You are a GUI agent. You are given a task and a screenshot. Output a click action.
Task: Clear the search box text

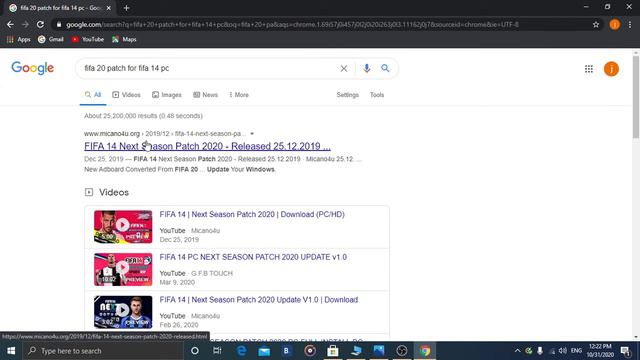point(344,69)
